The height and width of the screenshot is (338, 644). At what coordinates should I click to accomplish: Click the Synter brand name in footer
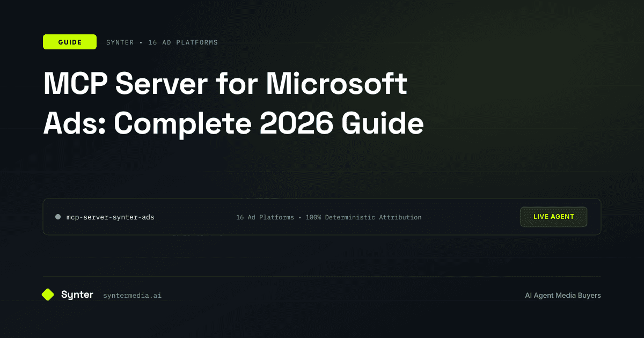[77, 295]
